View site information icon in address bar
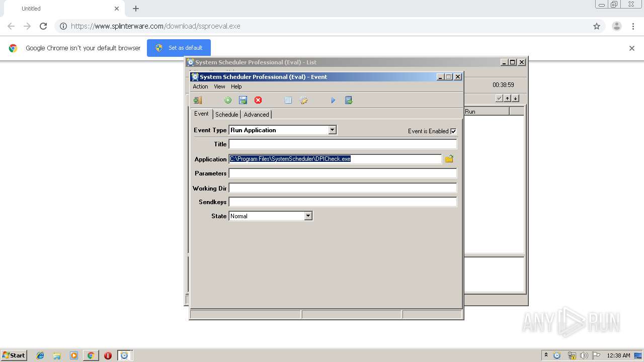This screenshot has width=644, height=362. point(63,26)
